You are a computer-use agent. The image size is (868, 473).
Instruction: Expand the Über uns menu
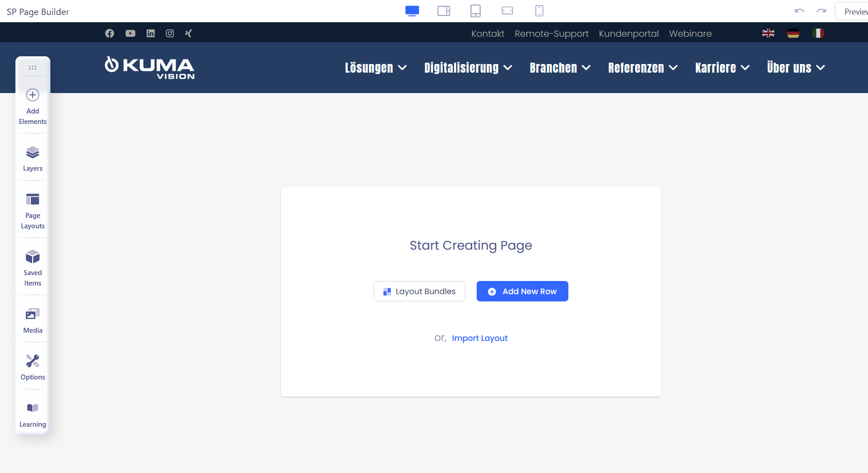(796, 68)
